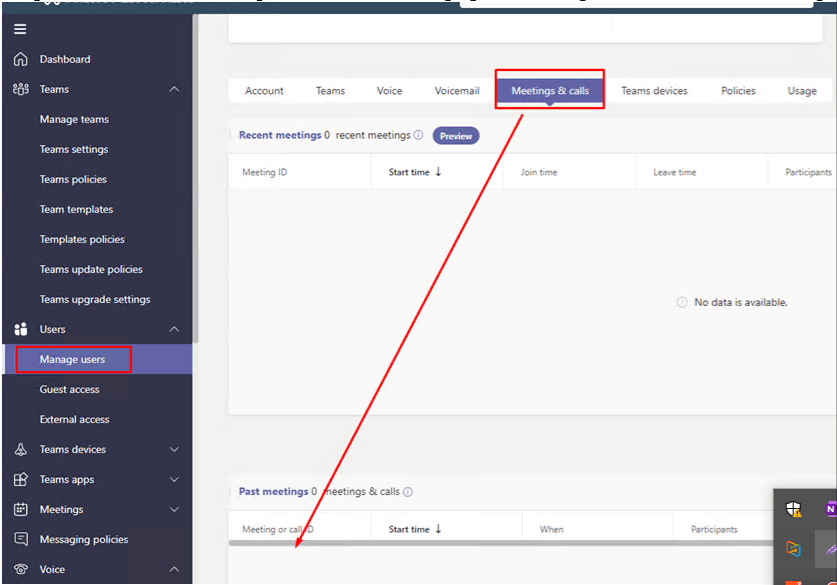This screenshot has width=837, height=585.
Task: Click the Preview button
Action: click(456, 136)
